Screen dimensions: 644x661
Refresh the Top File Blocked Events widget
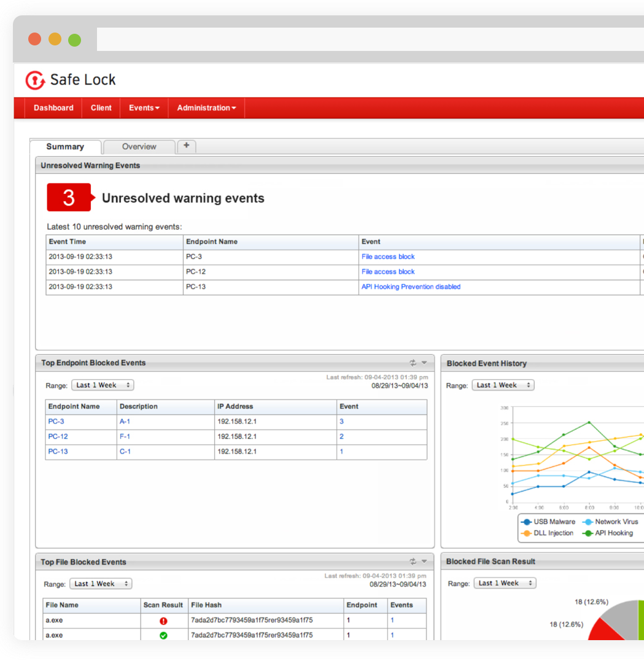tap(413, 562)
